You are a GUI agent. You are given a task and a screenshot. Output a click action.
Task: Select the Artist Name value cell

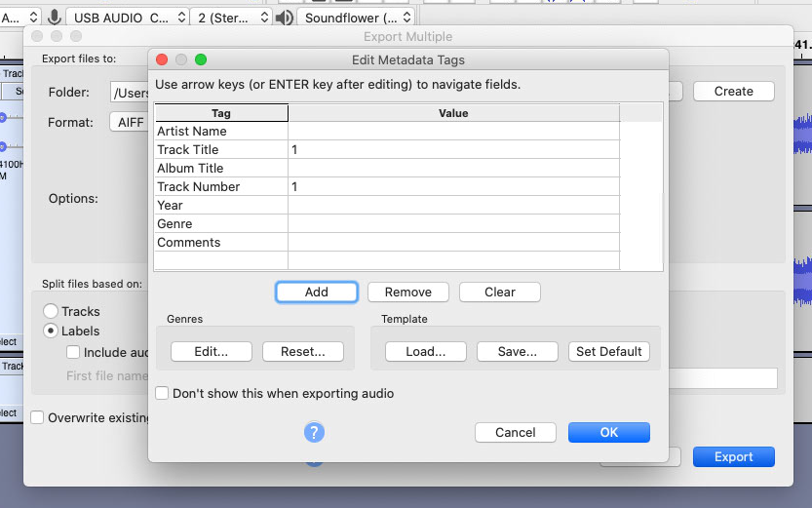[453, 131]
